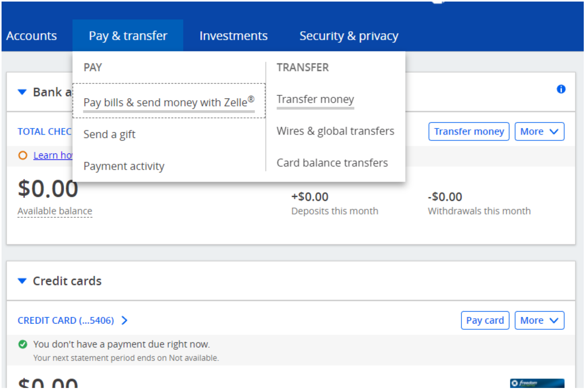This screenshot has height=392, width=585.
Task: Collapse the Credit cards section
Action: coord(22,281)
